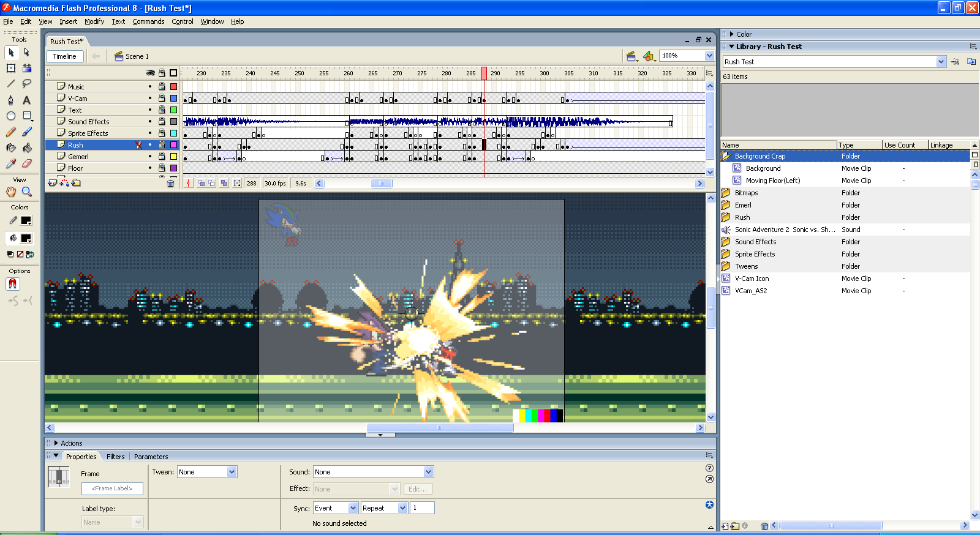
Task: Toggle Snap to Objects magnet option
Action: [x=13, y=284]
